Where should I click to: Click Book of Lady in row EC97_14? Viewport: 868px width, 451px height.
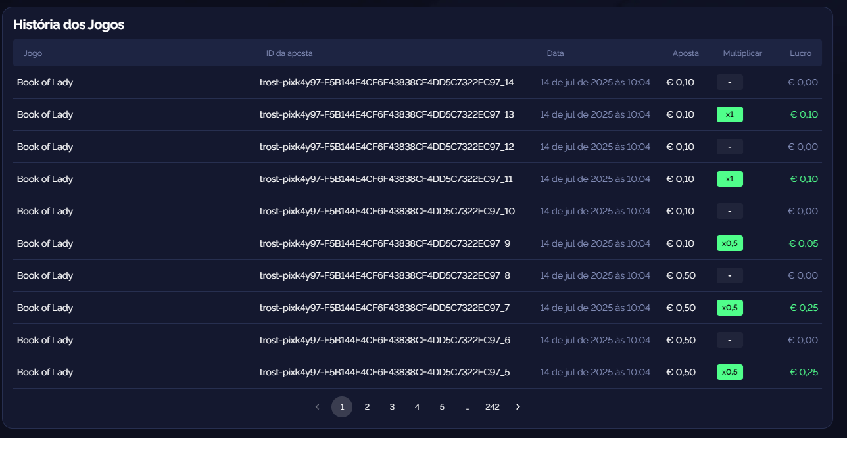45,82
